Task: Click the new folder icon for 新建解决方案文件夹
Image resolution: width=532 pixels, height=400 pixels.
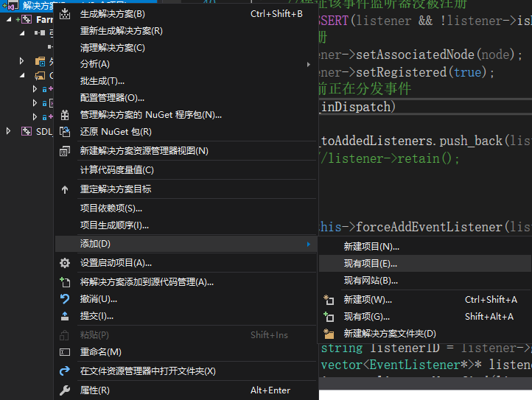Action: (x=329, y=334)
